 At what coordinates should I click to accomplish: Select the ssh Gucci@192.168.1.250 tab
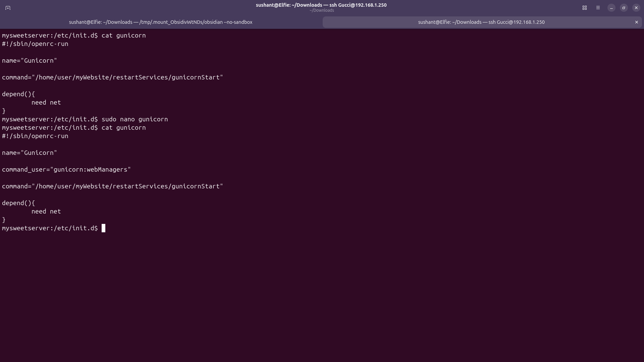pos(481,22)
